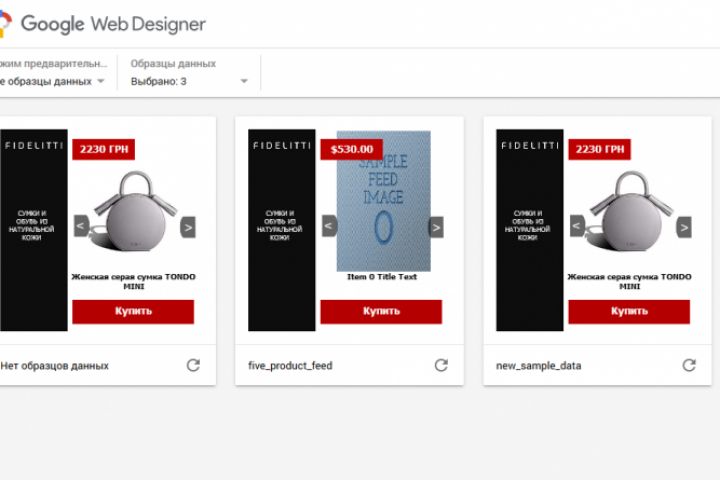
Task: Click the $530.00 price tag
Action: coord(352,149)
